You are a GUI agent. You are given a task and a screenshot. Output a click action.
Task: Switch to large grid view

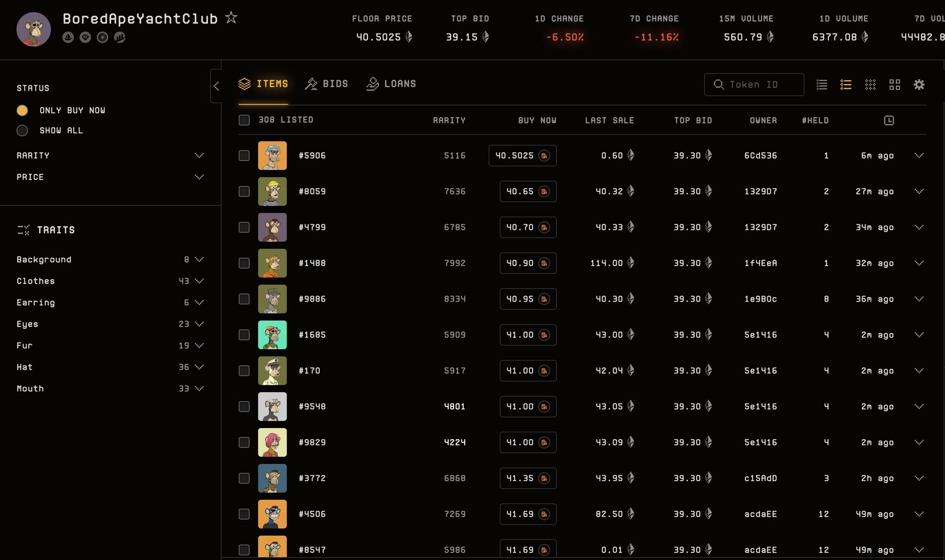pos(895,84)
